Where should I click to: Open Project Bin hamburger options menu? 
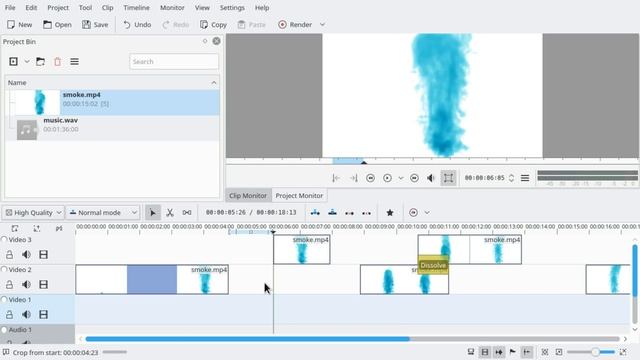coord(74,62)
